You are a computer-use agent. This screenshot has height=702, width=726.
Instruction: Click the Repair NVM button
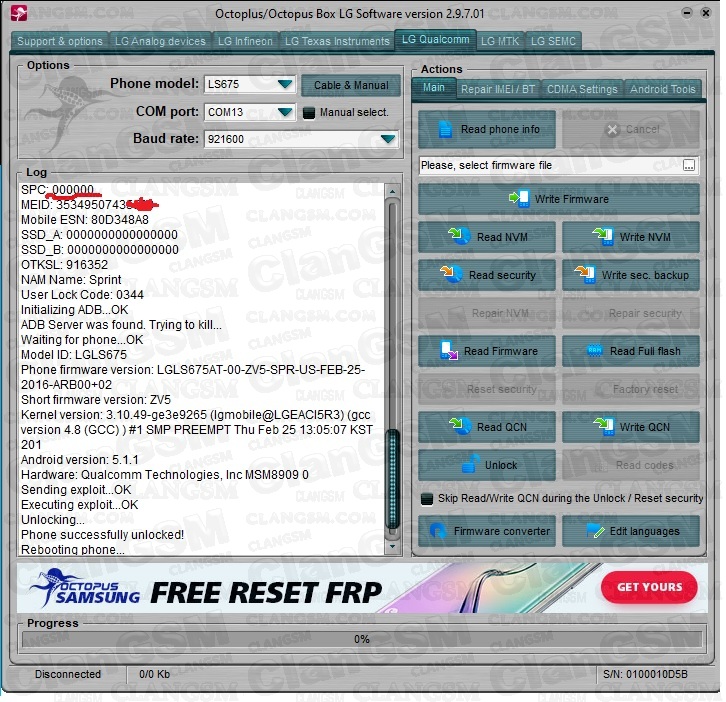487,313
